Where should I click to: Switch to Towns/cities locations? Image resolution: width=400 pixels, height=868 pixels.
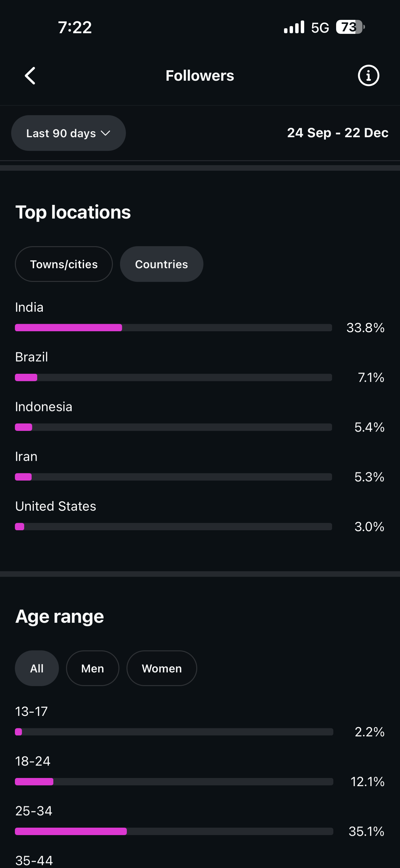[x=64, y=264]
